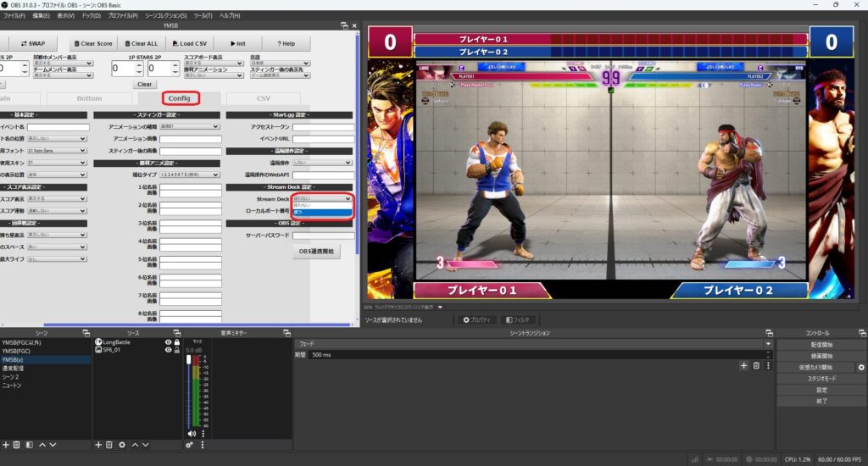Open the ドック(D) menu
868x466 pixels.
pos(92,15)
